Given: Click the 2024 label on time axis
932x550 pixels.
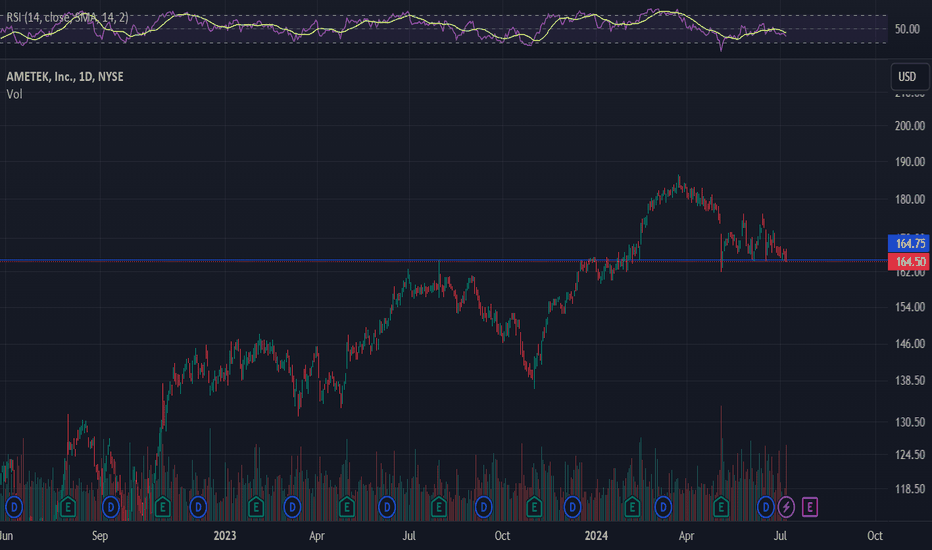Looking at the screenshot, I should [596, 536].
